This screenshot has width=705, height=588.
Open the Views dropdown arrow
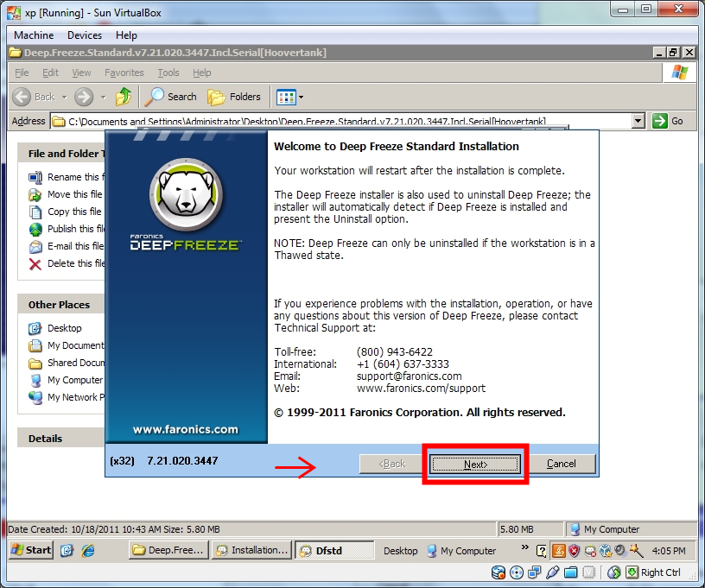tap(300, 96)
